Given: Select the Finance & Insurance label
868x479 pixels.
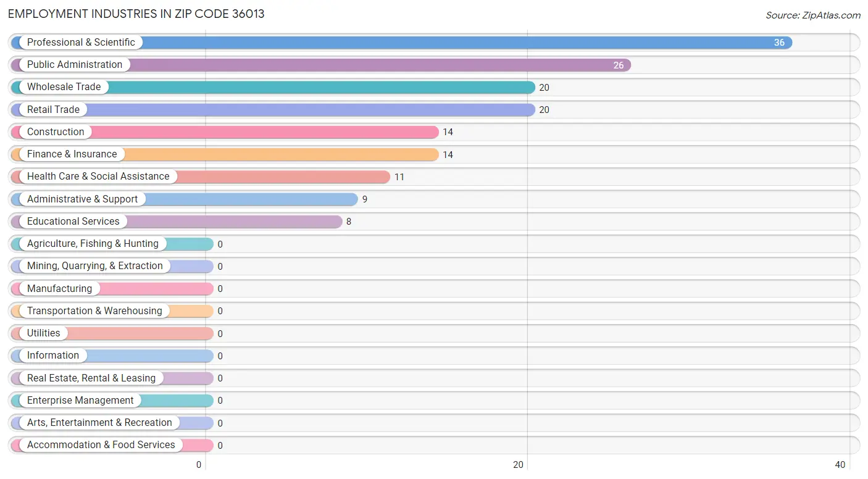Looking at the screenshot, I should coord(72,154).
